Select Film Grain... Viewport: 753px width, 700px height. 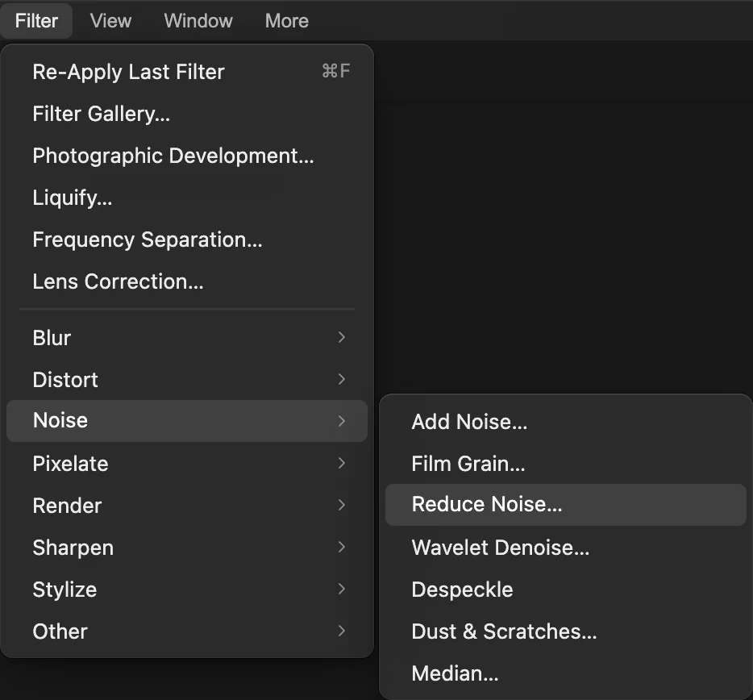click(566, 463)
